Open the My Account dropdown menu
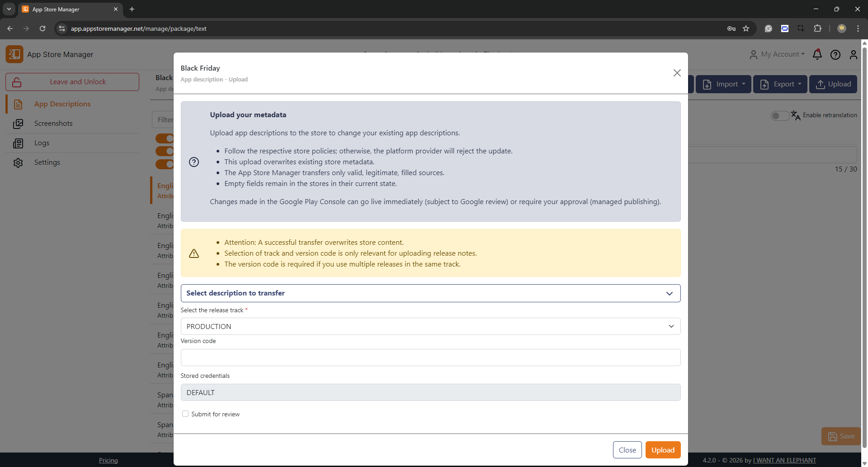Image resolution: width=868 pixels, height=467 pixels. point(778,54)
